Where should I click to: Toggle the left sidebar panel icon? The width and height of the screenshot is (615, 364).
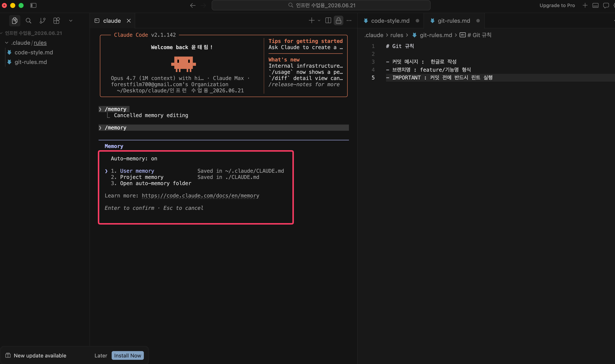pos(33,5)
